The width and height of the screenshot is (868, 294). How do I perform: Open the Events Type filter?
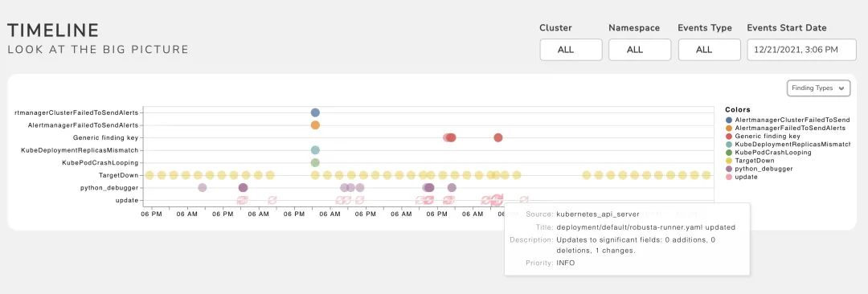[709, 49]
